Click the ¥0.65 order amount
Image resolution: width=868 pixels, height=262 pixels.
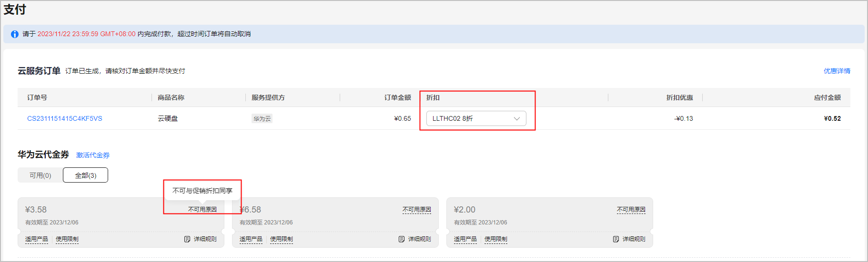(x=403, y=118)
